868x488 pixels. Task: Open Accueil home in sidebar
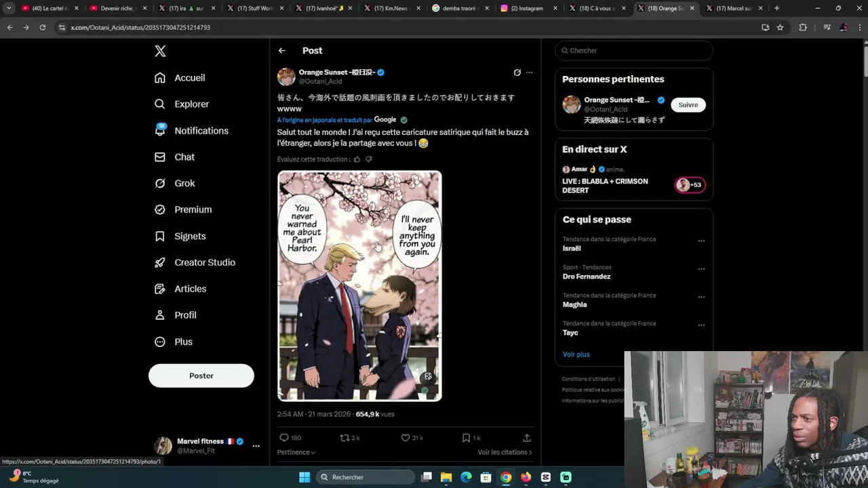pyautogui.click(x=180, y=78)
